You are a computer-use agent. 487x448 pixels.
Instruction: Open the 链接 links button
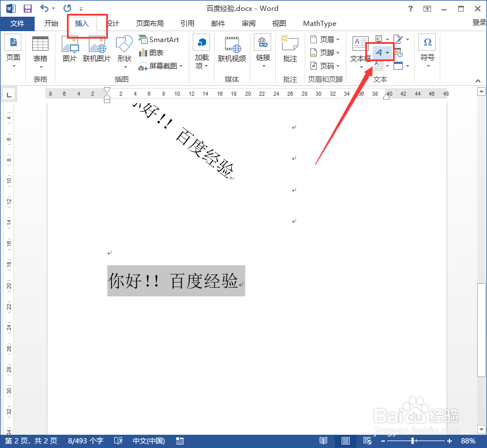263,51
